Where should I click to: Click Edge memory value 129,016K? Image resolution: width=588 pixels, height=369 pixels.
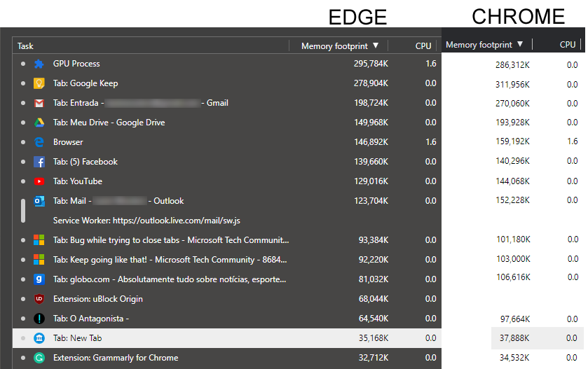(x=371, y=181)
